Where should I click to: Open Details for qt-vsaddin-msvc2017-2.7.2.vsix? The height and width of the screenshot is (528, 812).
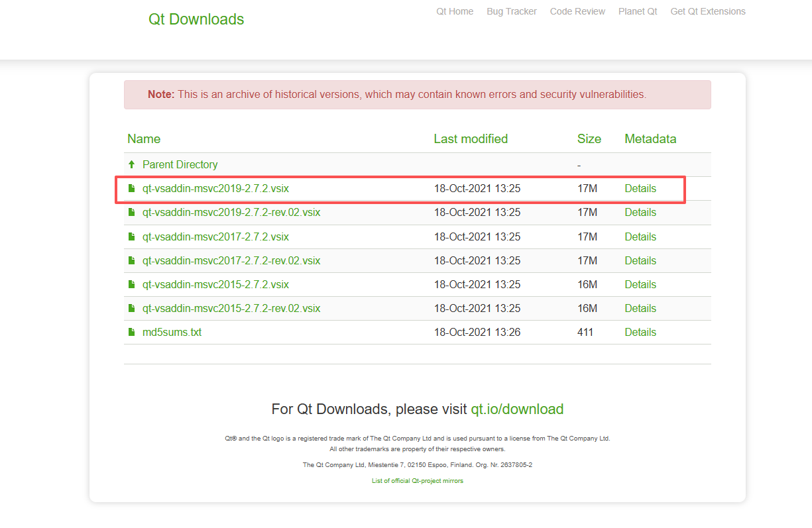click(x=640, y=237)
